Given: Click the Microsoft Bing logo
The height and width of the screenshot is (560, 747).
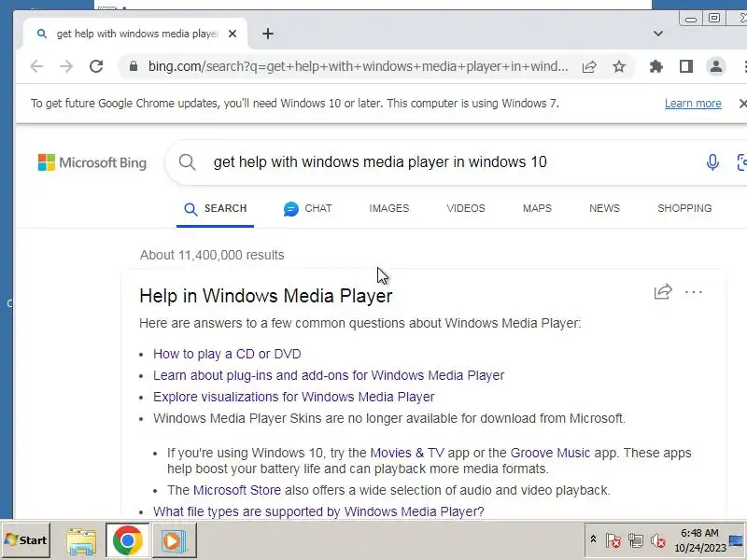Looking at the screenshot, I should [x=92, y=162].
